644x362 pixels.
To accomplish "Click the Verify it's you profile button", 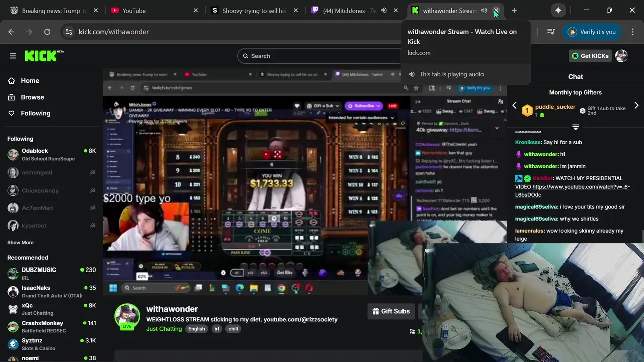I will click(592, 32).
